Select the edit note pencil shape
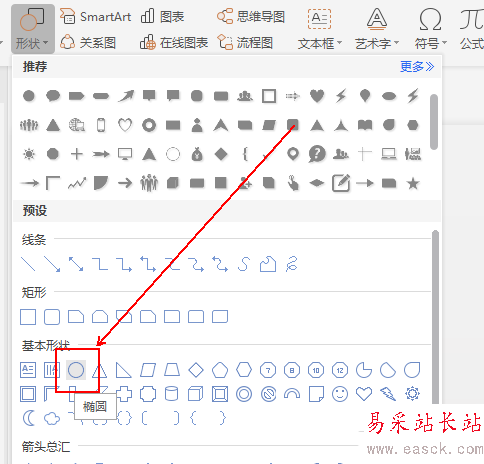 (341, 183)
